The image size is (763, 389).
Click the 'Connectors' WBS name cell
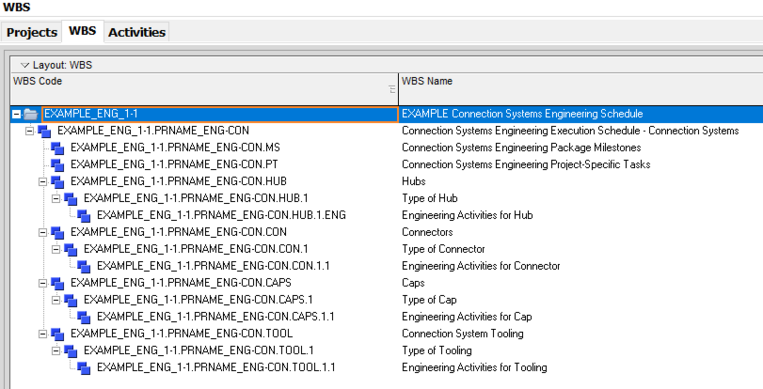(x=427, y=232)
